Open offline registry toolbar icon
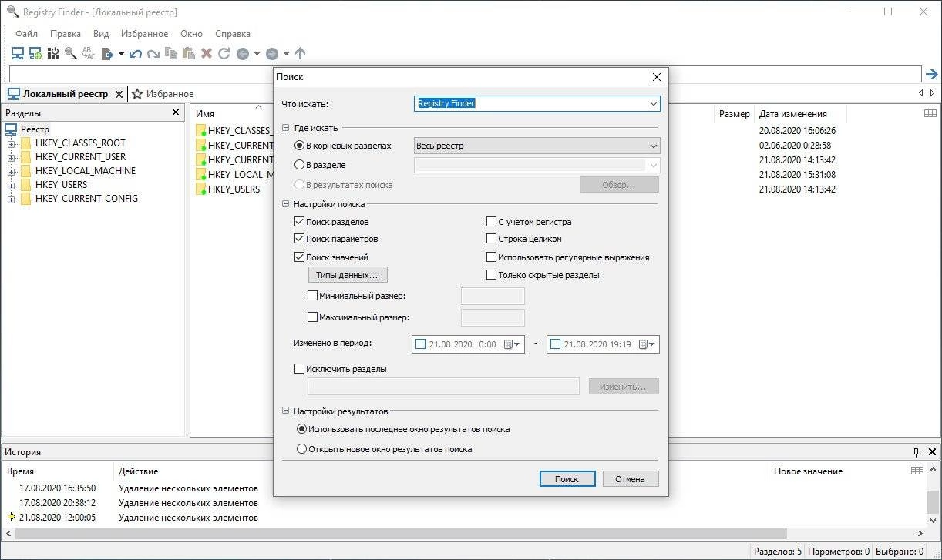Image resolution: width=942 pixels, height=560 pixels. [53, 53]
